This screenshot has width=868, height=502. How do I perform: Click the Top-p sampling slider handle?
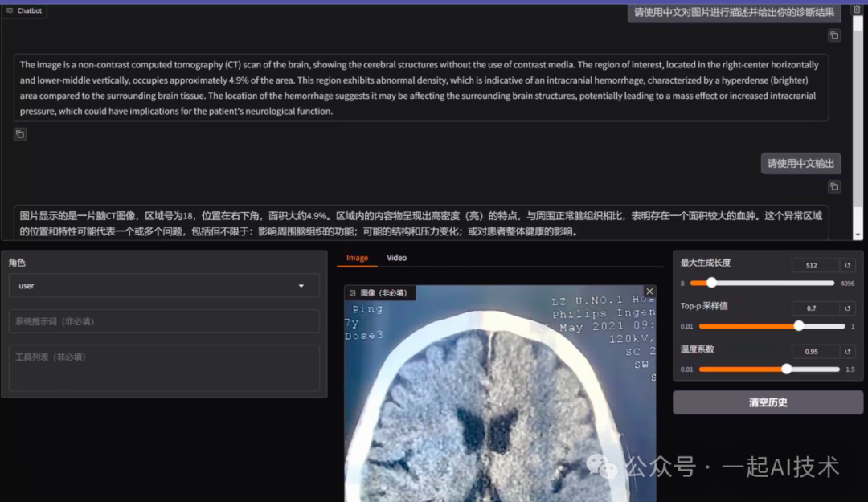798,327
